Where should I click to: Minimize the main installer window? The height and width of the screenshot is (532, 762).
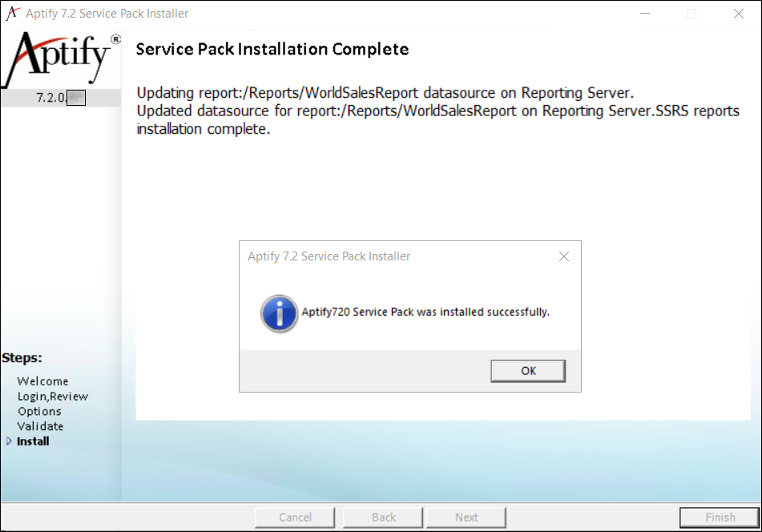(x=645, y=14)
